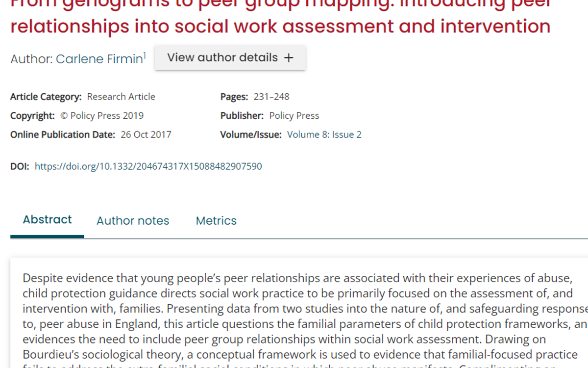
Task: Click the bold DOI label
Action: coord(20,166)
